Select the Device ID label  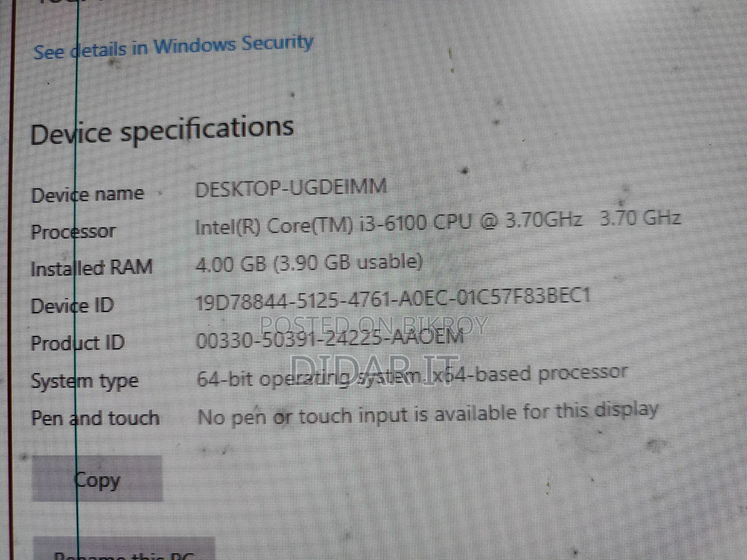(x=72, y=306)
